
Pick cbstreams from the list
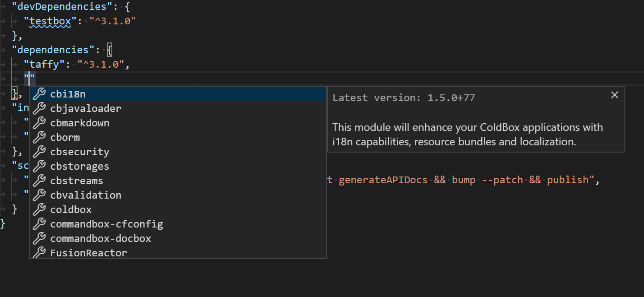(x=178, y=181)
